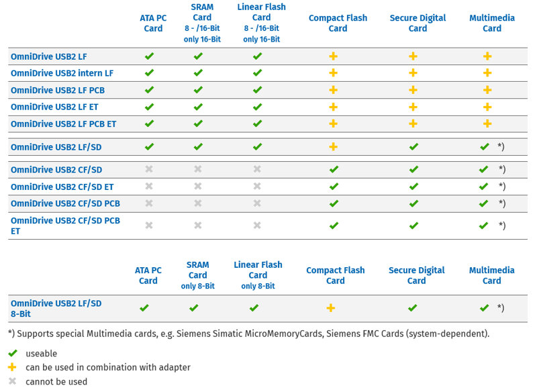Image resolution: width=537 pixels, height=392 pixels.
Task: Click gray X for USB2 CF/SD ATA PC Card
Action: pyautogui.click(x=149, y=169)
